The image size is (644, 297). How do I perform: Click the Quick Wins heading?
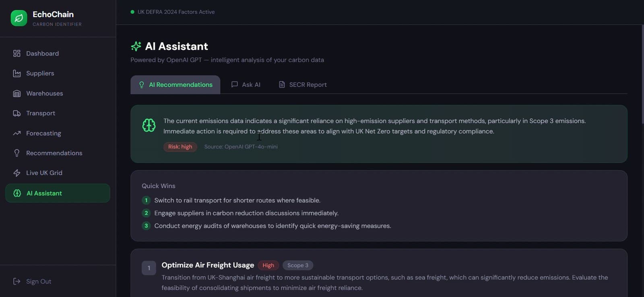(x=159, y=186)
